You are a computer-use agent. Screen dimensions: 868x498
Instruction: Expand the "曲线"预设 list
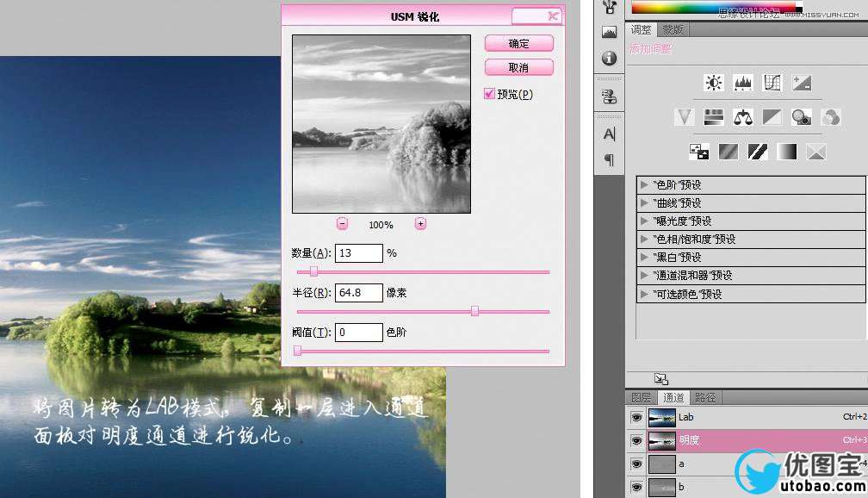tap(644, 202)
